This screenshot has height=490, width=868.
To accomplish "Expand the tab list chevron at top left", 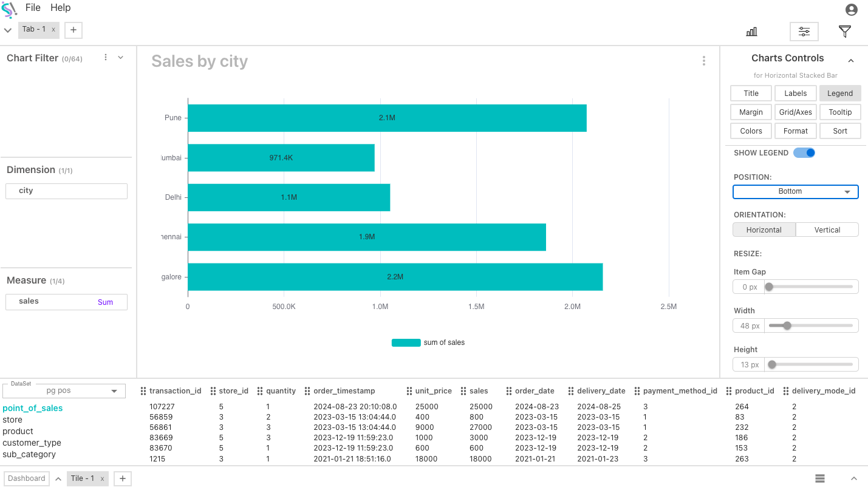I will 8,30.
